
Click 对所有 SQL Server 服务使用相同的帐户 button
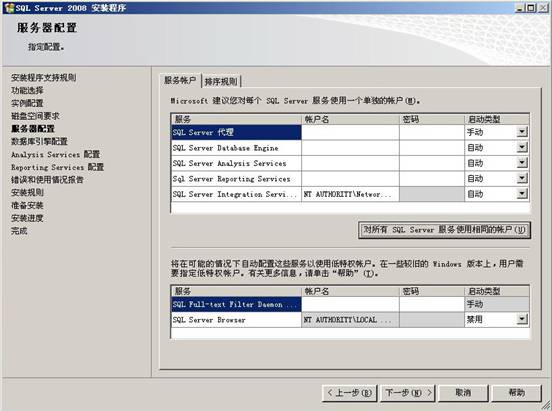point(444,230)
